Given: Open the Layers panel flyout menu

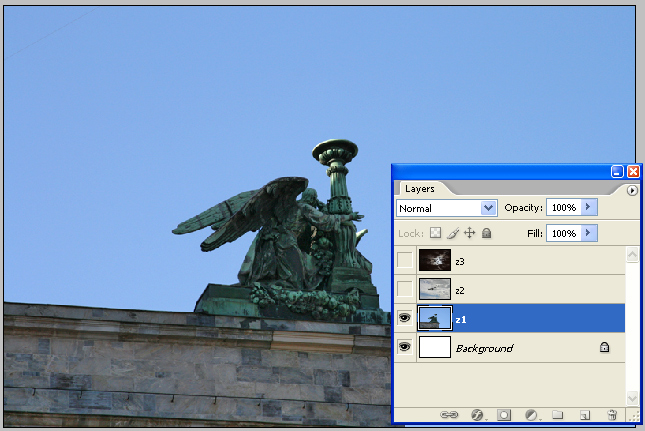Looking at the screenshot, I should point(632,190).
